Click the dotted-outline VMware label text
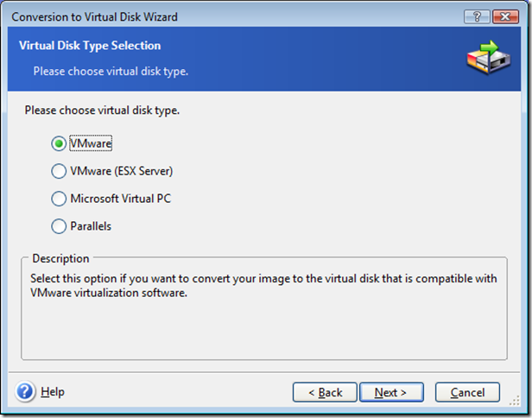The height and width of the screenshot is (418, 532). coord(91,143)
